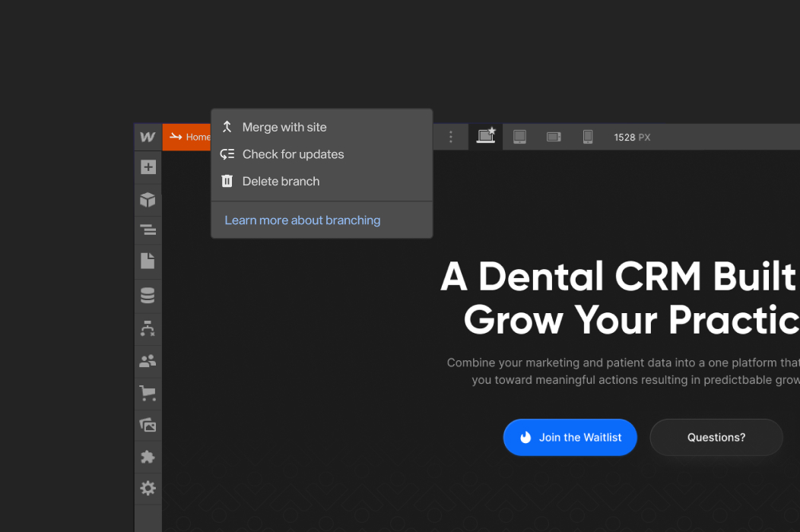Image resolution: width=800 pixels, height=532 pixels.
Task: Click the Join the Waitlist button
Action: point(570,438)
